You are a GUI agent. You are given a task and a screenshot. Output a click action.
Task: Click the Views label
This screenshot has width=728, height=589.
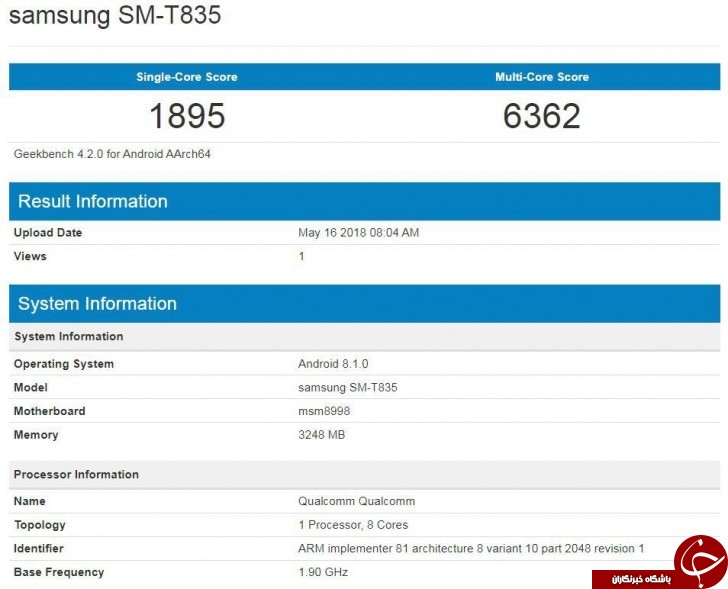30,256
